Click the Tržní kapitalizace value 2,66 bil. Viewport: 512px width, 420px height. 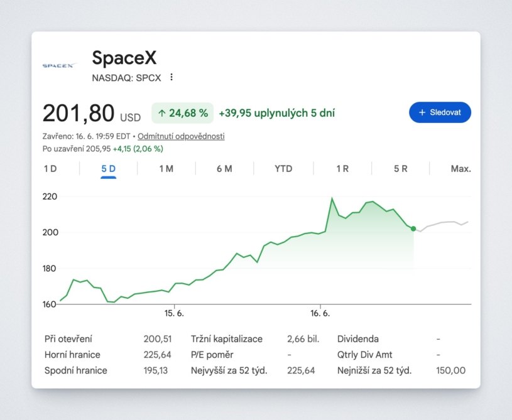click(x=303, y=339)
